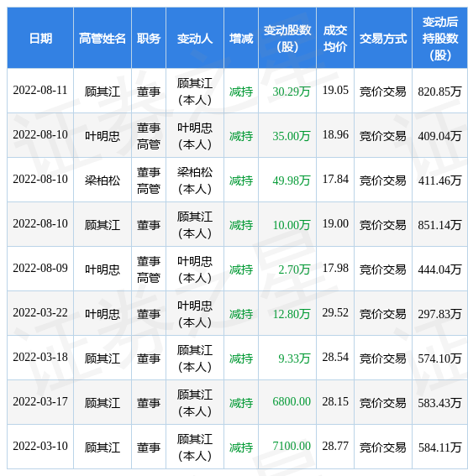Screen dimensions: 468x476
Task: Click the 变动后持股数(股) header
Action: tap(439, 39)
